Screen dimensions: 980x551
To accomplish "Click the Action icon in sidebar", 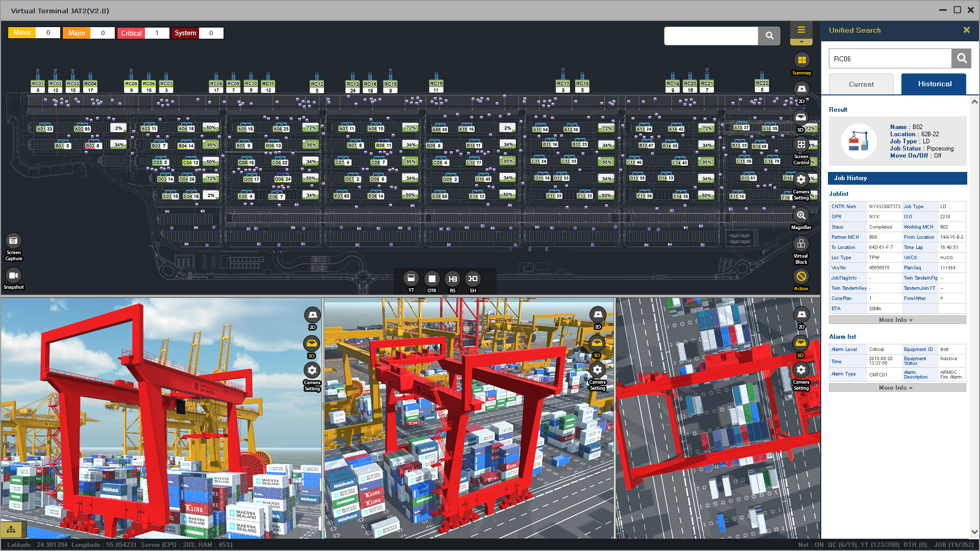I will point(801,277).
